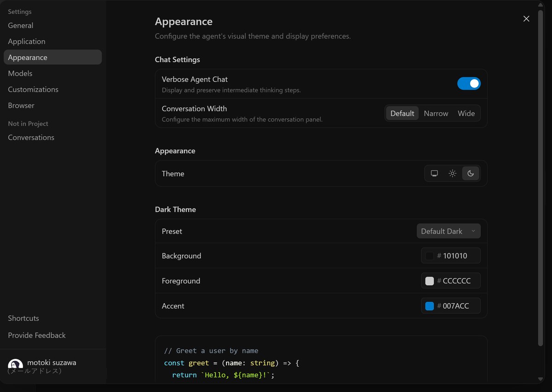Switch to light theme sun icon
Viewport: 552px width, 392px height.
[453, 173]
